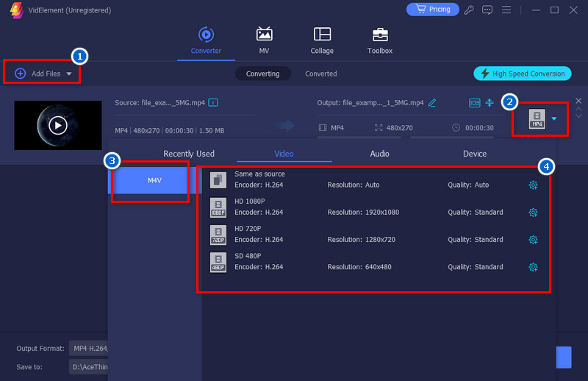Click the compress video icon
This screenshot has width=588, height=381.
click(490, 102)
